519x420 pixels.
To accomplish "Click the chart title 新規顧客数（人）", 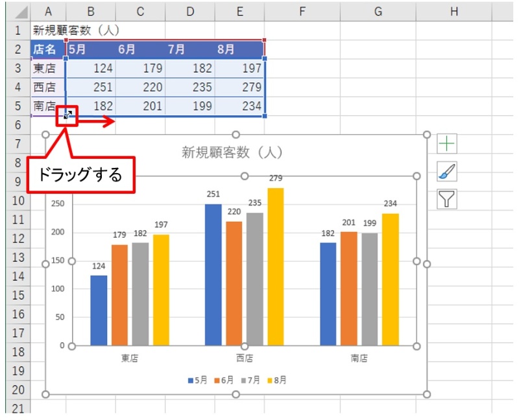I will [x=234, y=150].
